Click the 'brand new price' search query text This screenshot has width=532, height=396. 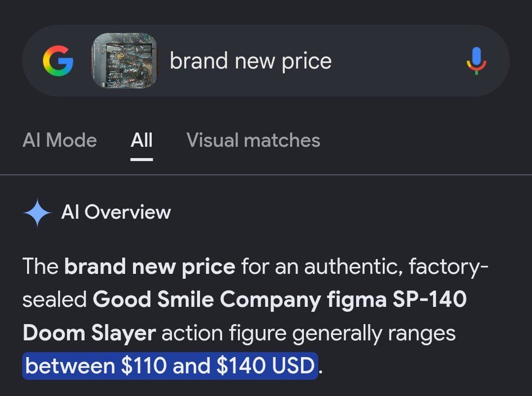[x=251, y=62]
